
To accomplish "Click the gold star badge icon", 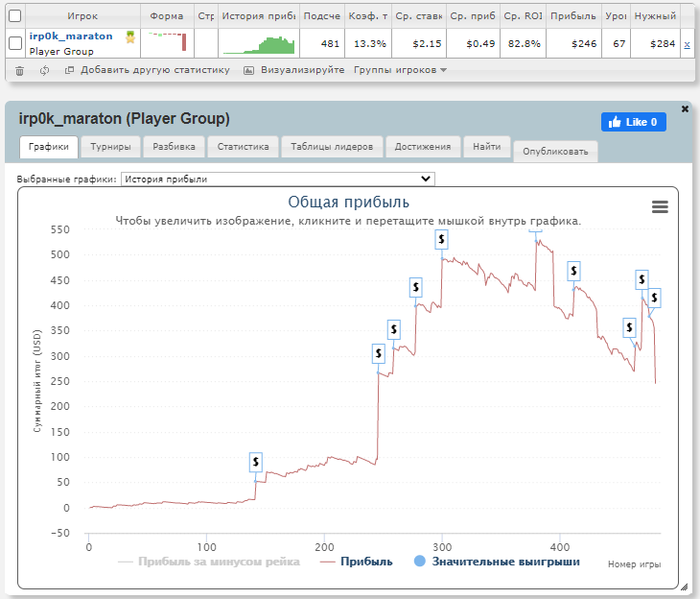I will point(130,37).
